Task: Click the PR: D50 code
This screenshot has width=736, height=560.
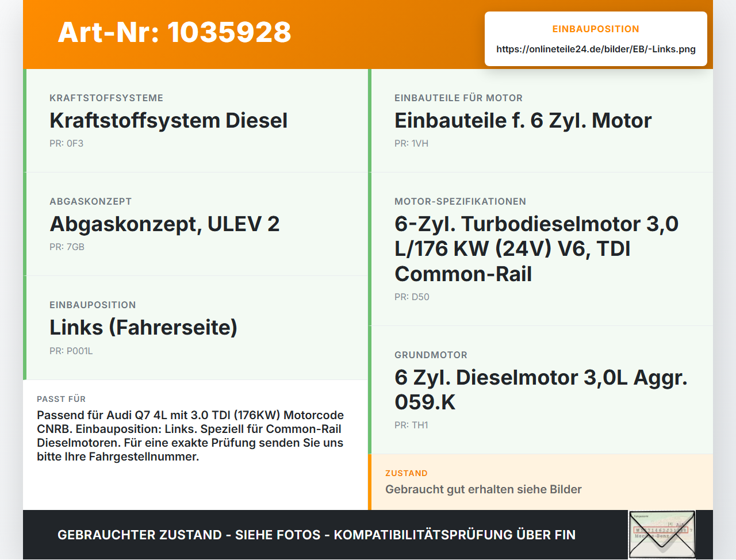Action: pos(412,297)
